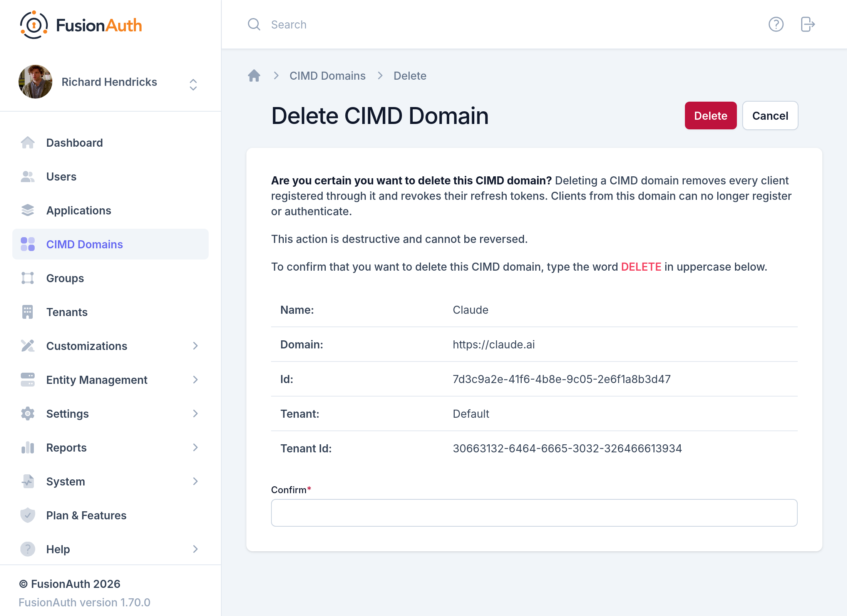This screenshot has width=847, height=616.
Task: Navigate to Applications in sidebar
Action: point(110,210)
